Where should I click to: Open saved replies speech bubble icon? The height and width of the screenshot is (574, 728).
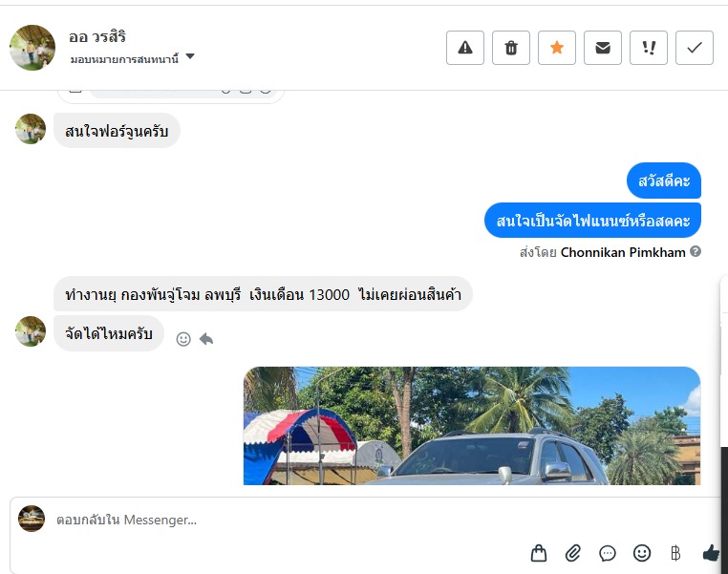tap(608, 553)
